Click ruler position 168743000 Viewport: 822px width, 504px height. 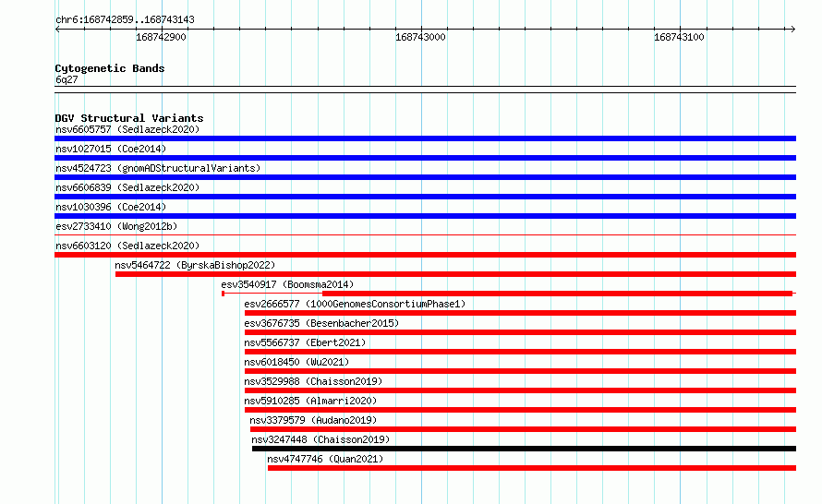(420, 37)
